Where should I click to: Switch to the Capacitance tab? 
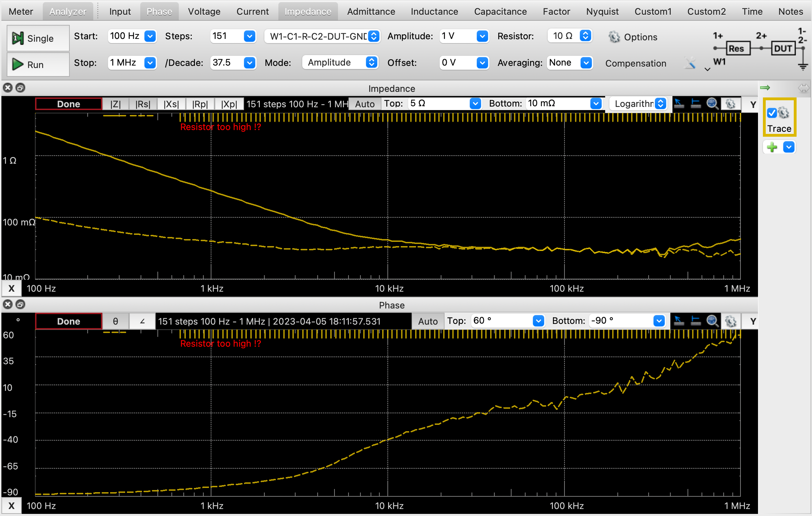[x=500, y=12]
